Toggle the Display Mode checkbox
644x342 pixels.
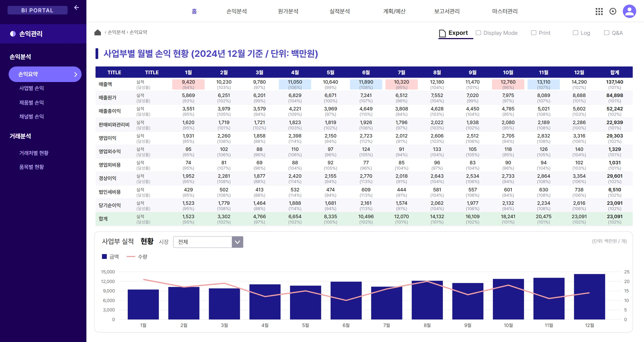(x=478, y=33)
